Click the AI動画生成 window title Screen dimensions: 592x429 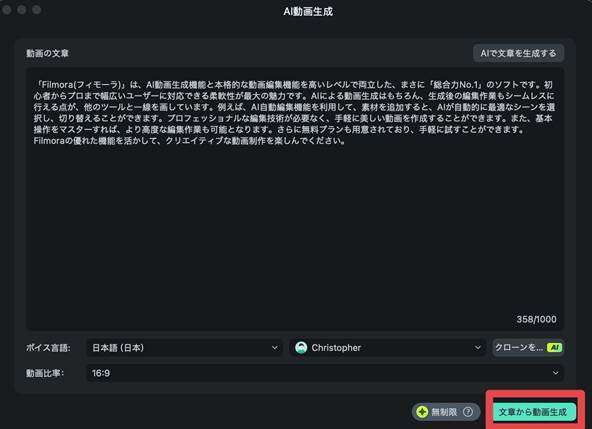308,12
